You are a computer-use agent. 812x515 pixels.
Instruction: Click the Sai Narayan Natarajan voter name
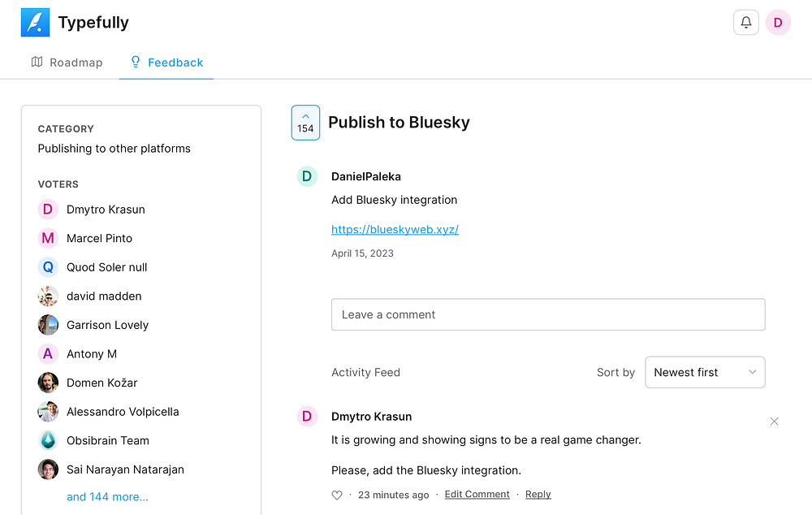click(125, 470)
